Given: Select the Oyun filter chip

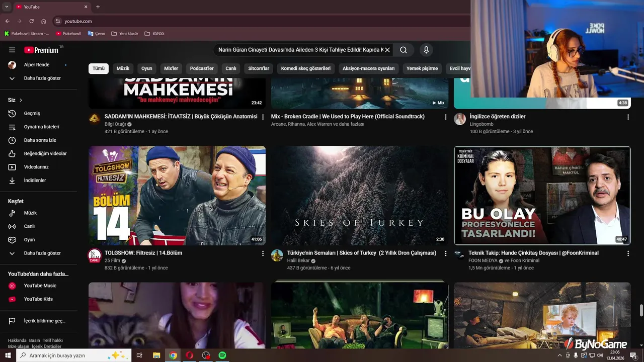Looking at the screenshot, I should [147, 68].
